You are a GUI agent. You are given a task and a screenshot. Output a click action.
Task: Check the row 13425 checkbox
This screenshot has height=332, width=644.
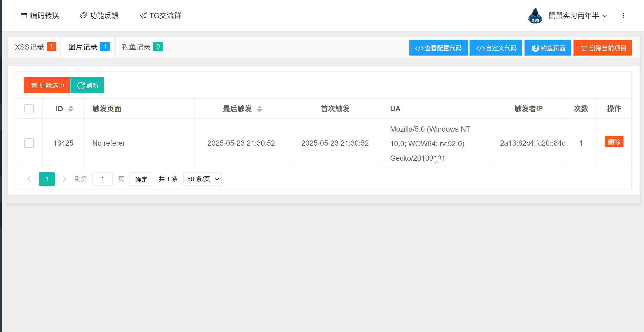pyautogui.click(x=29, y=143)
